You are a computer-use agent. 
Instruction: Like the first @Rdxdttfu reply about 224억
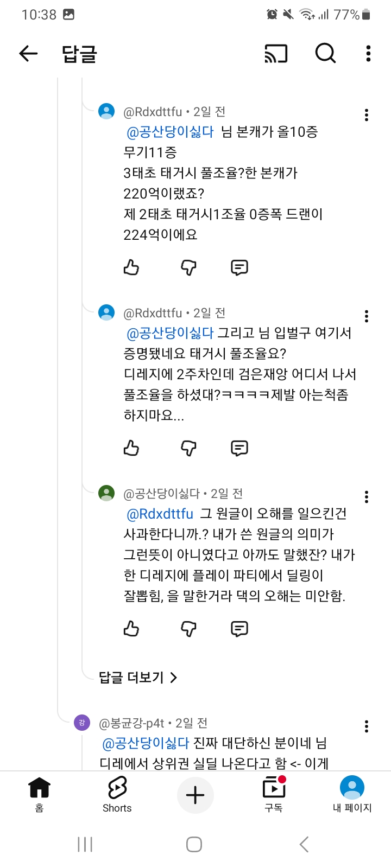pyautogui.click(x=131, y=267)
